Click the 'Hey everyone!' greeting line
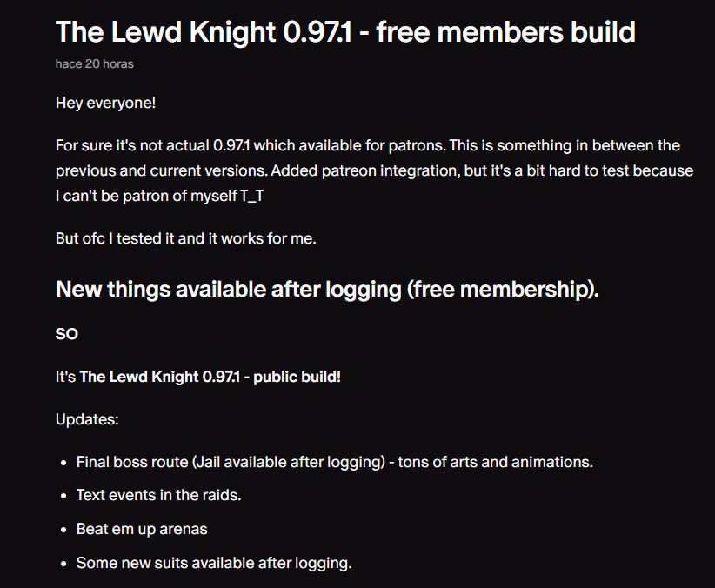 tap(105, 103)
